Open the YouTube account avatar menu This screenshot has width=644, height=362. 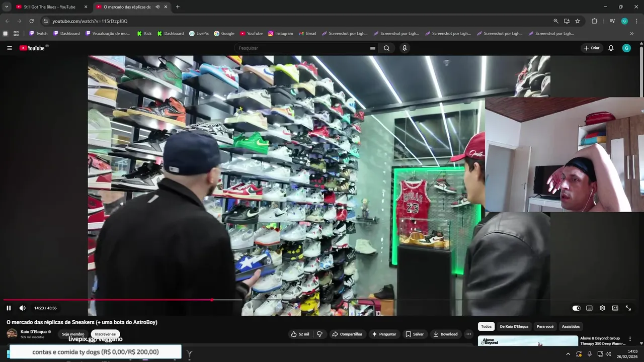626,48
